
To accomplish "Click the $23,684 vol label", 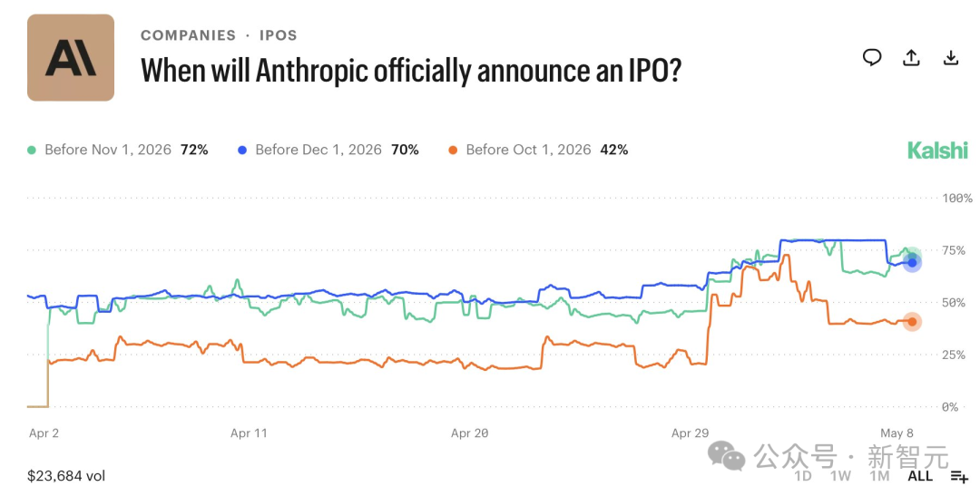I will [x=66, y=476].
